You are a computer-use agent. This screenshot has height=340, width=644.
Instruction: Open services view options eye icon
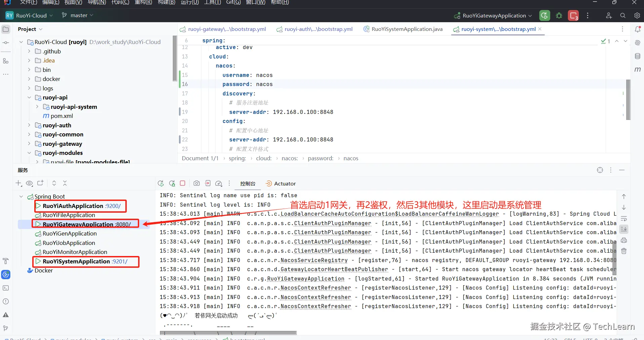[x=29, y=183]
